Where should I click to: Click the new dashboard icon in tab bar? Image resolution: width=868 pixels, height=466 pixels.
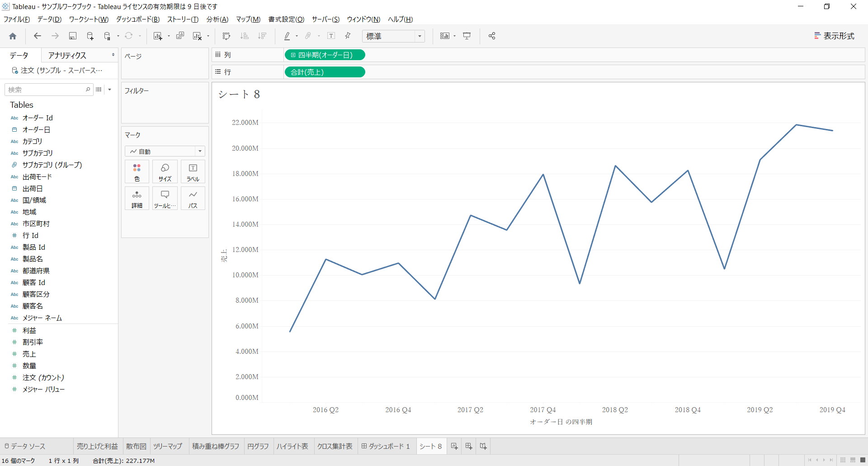469,447
